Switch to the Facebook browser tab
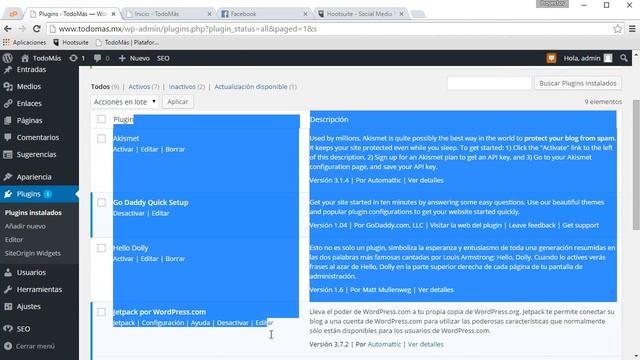 point(264,13)
